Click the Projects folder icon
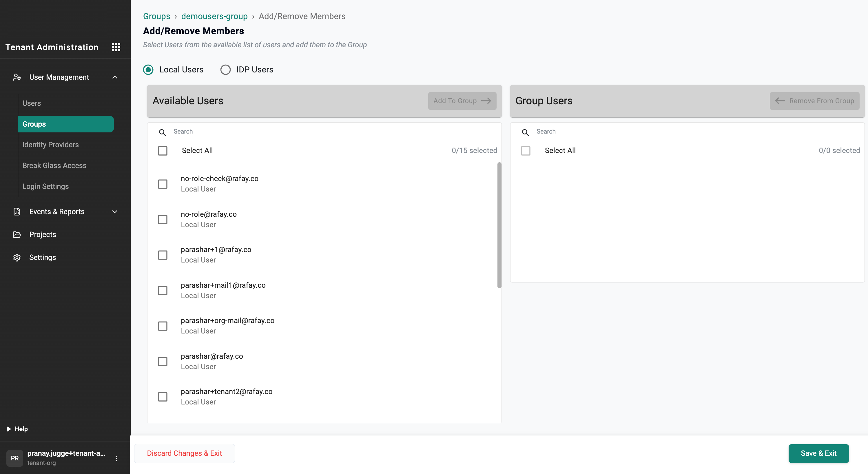 tap(17, 234)
